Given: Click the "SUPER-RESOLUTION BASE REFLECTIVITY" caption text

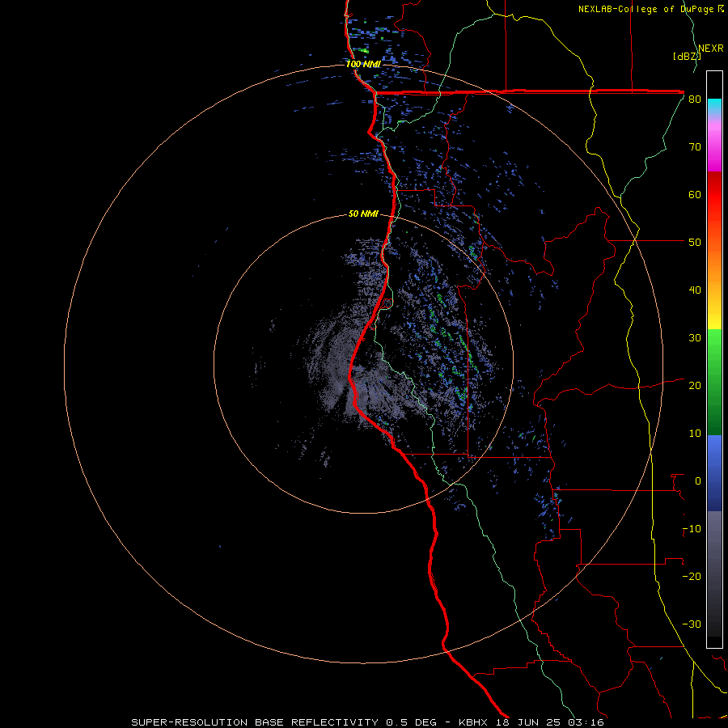Looking at the screenshot, I should point(255,722).
